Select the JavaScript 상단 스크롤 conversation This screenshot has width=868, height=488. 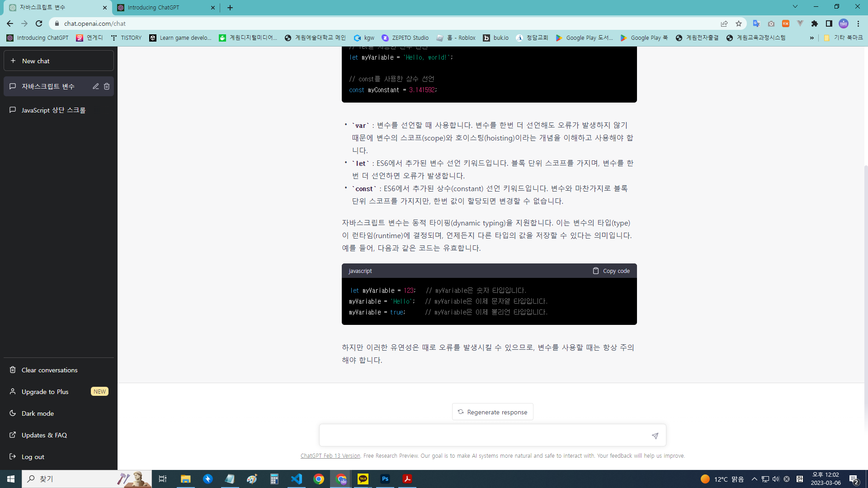[x=53, y=110]
